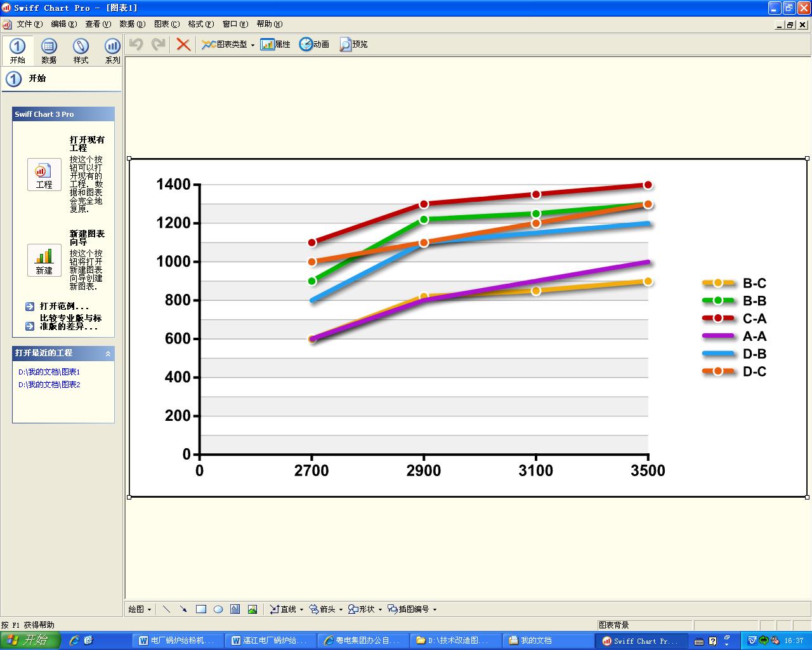The height and width of the screenshot is (650, 812).
Task: Click the C-A legend color marker
Action: pos(718,319)
